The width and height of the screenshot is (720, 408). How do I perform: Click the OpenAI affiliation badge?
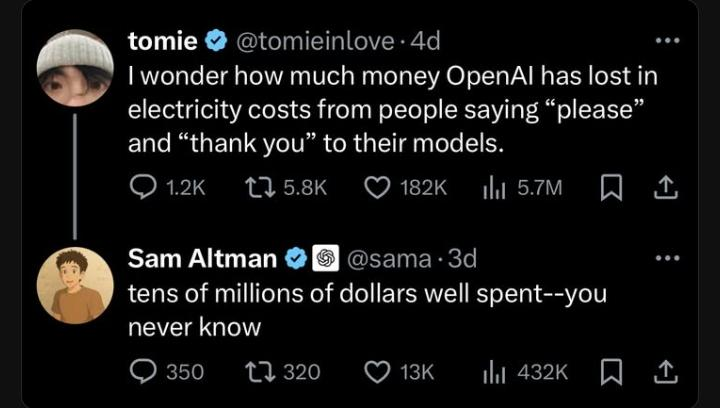(x=326, y=259)
